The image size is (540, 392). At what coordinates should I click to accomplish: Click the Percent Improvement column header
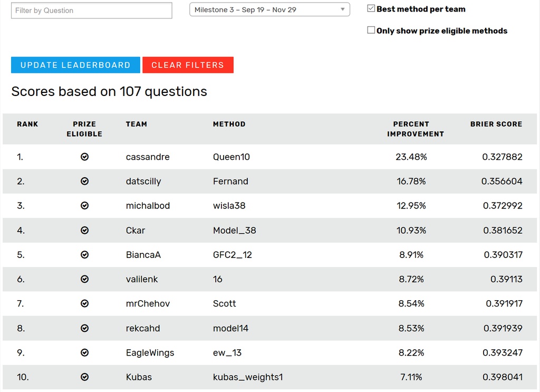[x=415, y=129]
